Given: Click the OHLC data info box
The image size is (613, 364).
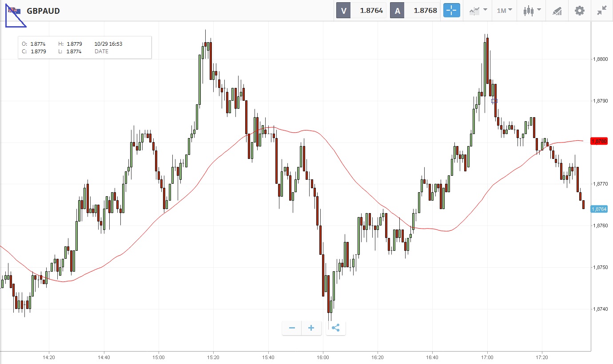Looking at the screenshot, I should click(84, 47).
